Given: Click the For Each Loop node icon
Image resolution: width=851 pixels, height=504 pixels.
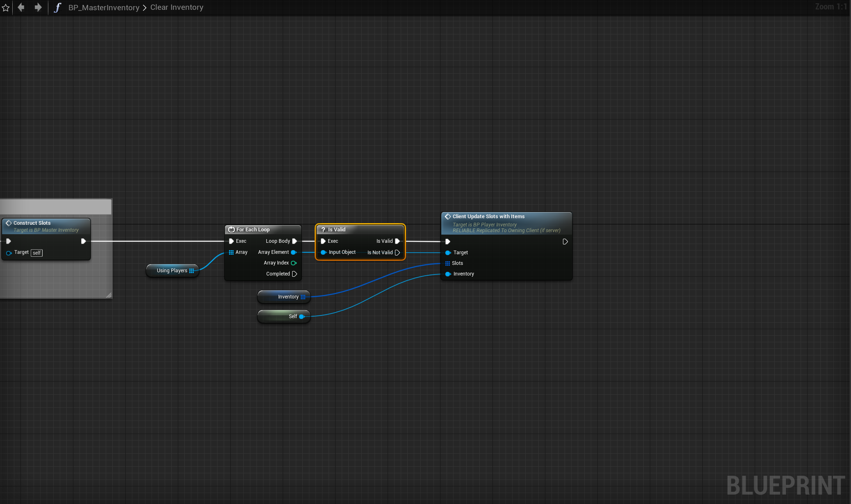Looking at the screenshot, I should point(231,230).
